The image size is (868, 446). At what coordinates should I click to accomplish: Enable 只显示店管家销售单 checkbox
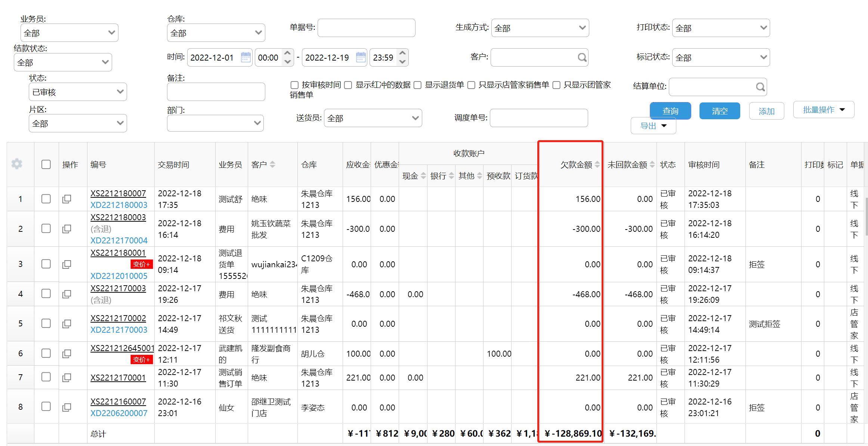[x=471, y=85]
